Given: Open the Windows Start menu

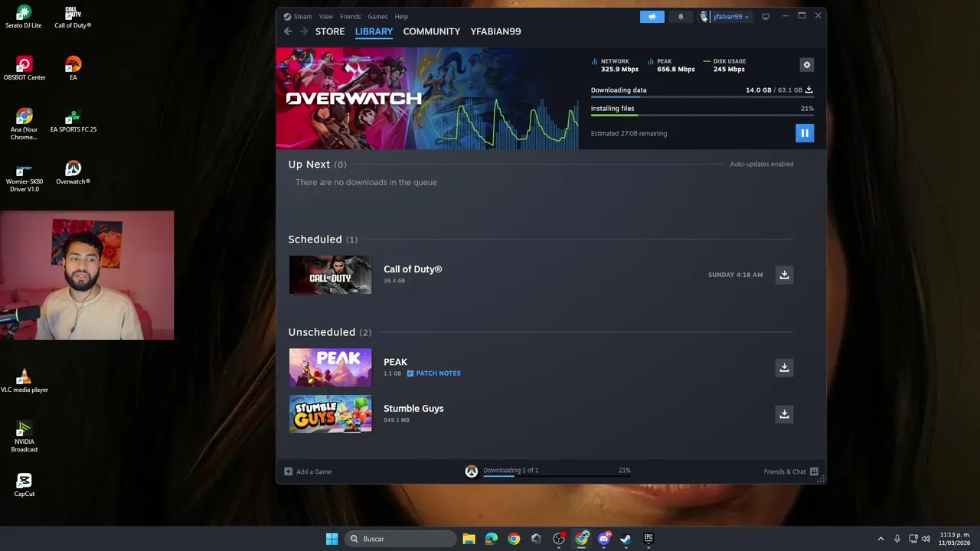Looking at the screenshot, I should pyautogui.click(x=332, y=539).
